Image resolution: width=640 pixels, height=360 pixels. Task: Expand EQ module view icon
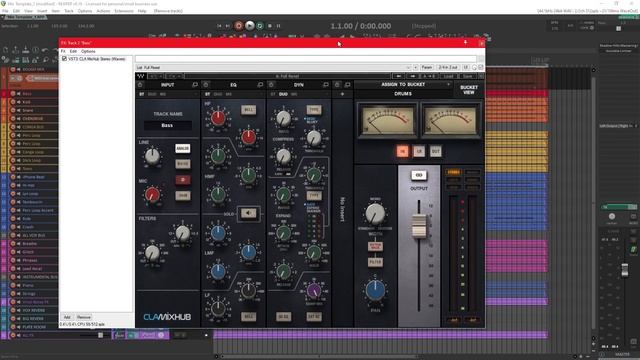pyautogui.click(x=260, y=85)
